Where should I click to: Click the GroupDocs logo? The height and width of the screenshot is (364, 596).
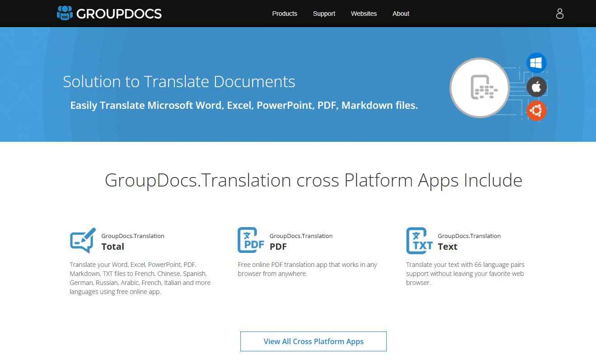click(109, 14)
